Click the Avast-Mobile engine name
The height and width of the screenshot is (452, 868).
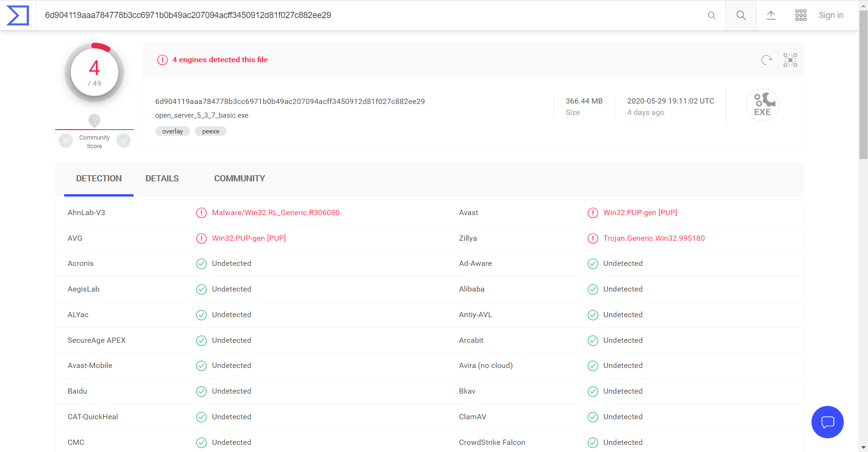(90, 366)
